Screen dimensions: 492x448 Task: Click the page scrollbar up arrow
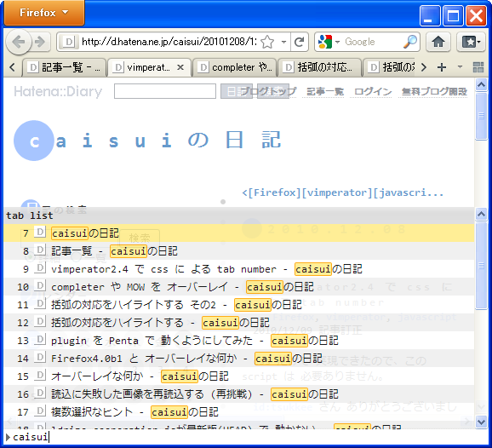pos(481,84)
